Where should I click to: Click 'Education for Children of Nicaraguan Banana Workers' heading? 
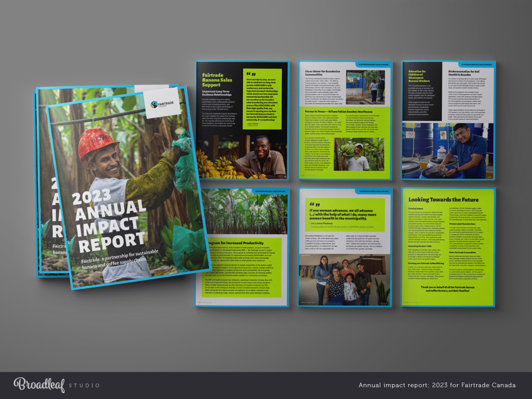pyautogui.click(x=419, y=76)
